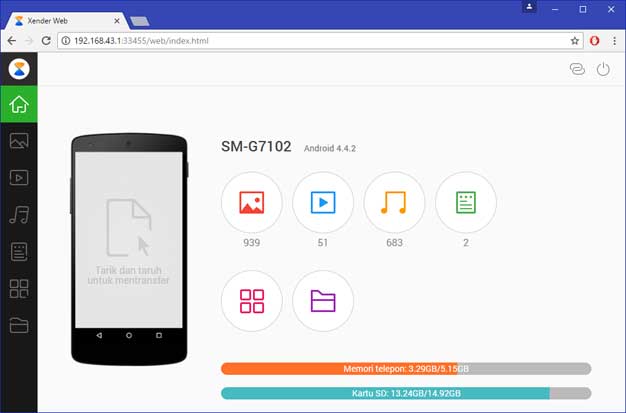Click the Kartu SD storage bar
Image resolution: width=626 pixels, height=413 pixels.
tap(406, 393)
